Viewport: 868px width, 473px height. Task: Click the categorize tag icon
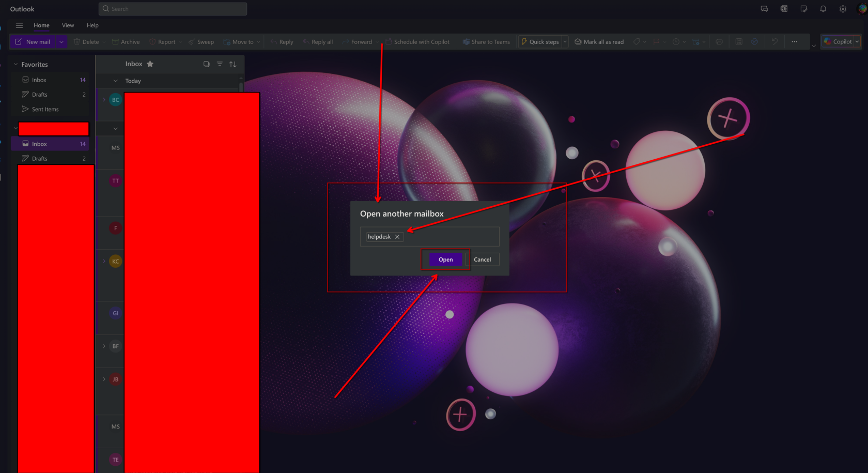point(637,42)
